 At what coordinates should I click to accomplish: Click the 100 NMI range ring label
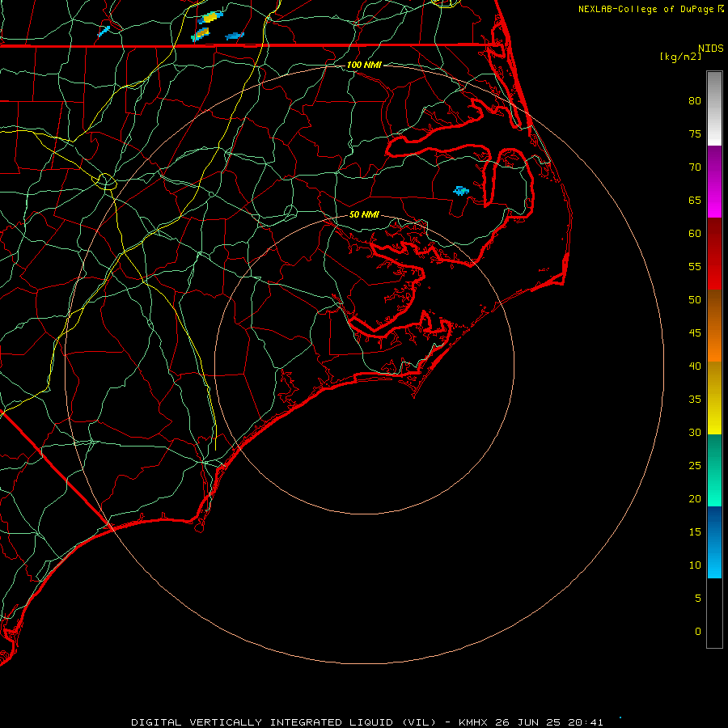click(x=364, y=65)
